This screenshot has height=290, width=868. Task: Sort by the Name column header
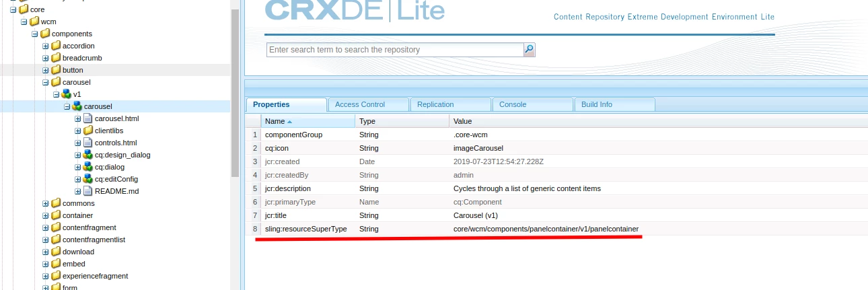(x=308, y=121)
